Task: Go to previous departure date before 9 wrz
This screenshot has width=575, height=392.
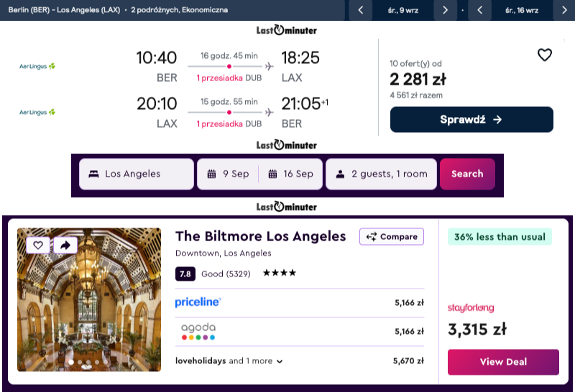Action: (361, 10)
